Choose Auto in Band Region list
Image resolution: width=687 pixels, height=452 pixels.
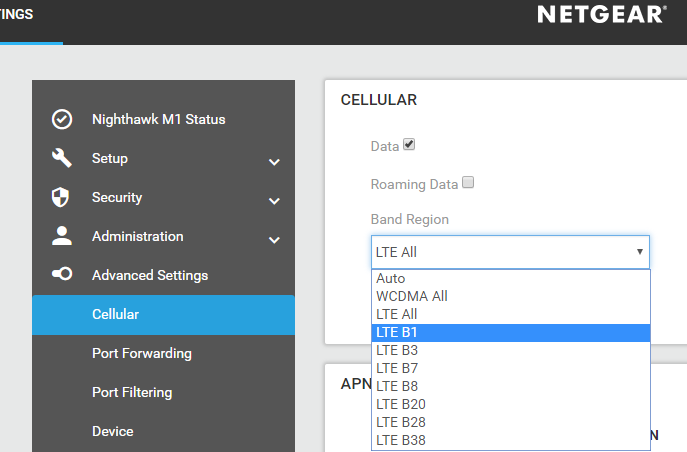point(510,279)
